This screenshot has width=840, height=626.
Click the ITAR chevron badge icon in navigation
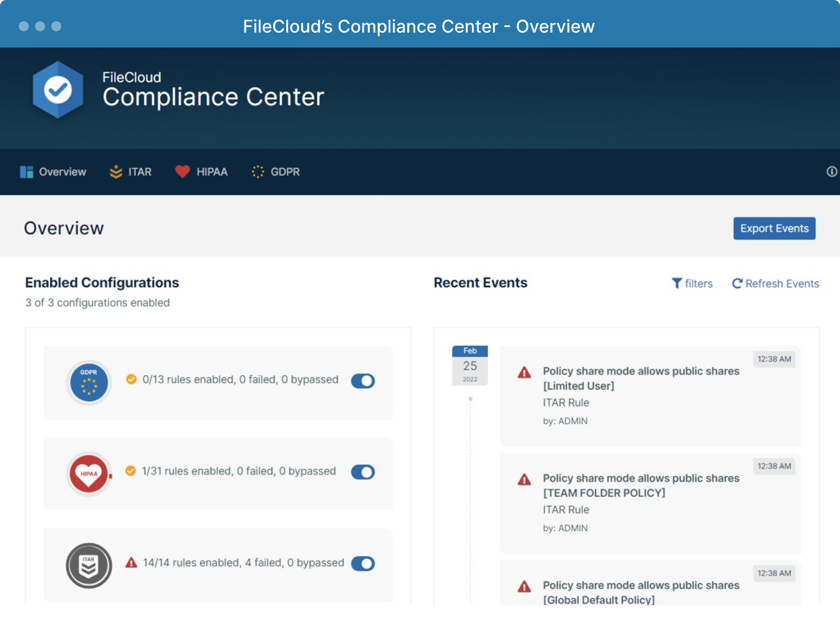click(116, 172)
